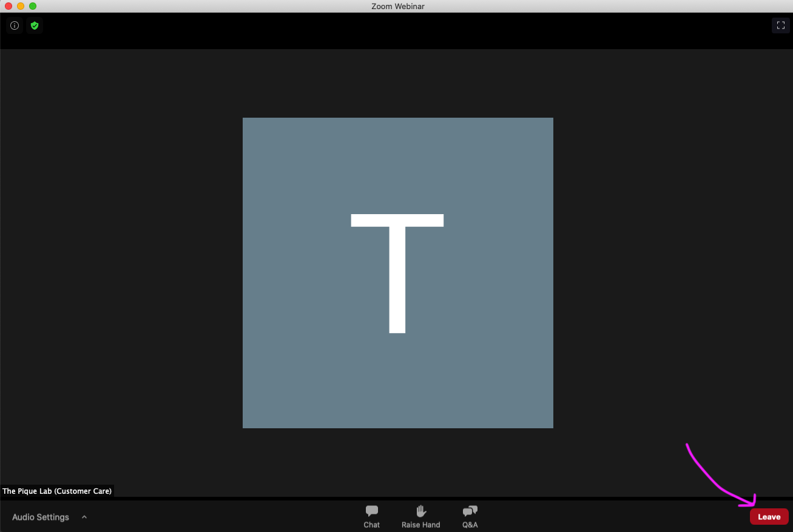Open the Chat speech bubble icon

(372, 511)
